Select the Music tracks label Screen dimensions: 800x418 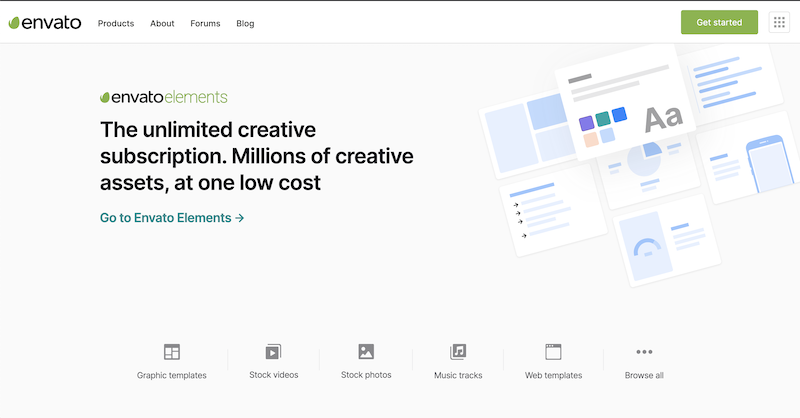[458, 375]
